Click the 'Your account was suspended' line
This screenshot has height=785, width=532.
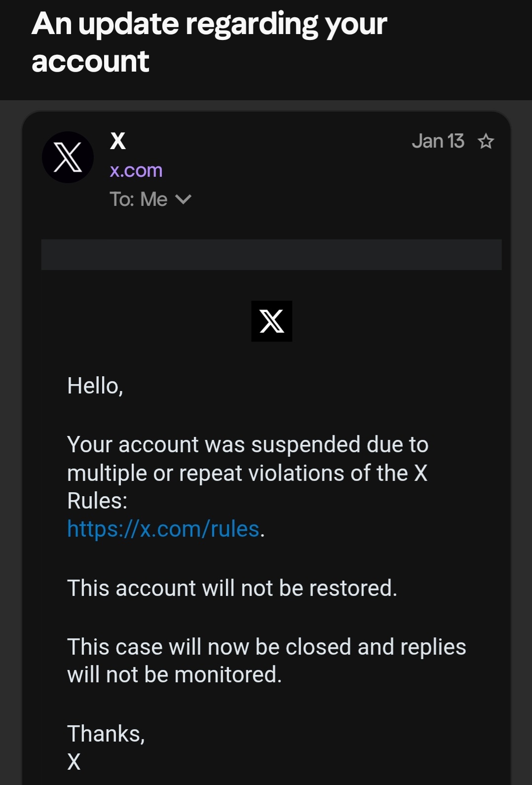point(247,444)
